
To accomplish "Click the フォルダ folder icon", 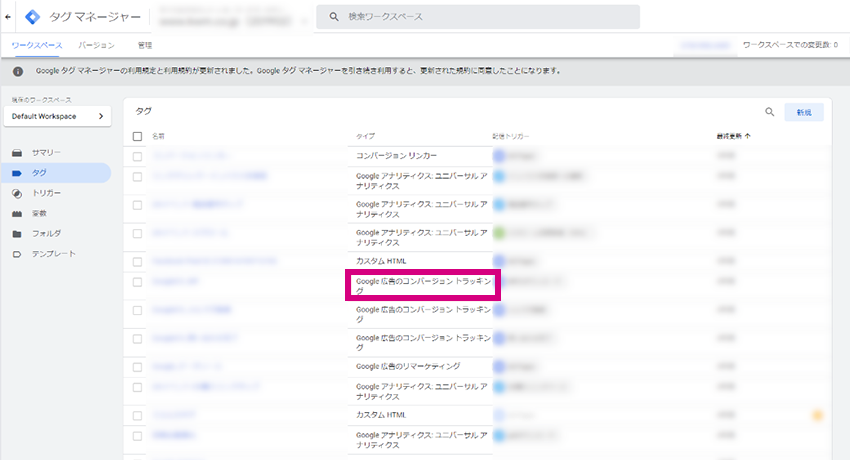I will point(17,234).
